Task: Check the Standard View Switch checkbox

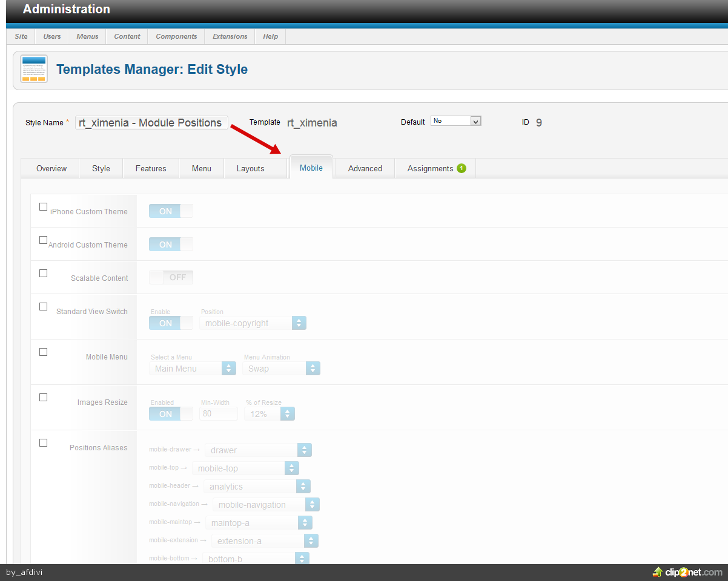Action: [43, 307]
